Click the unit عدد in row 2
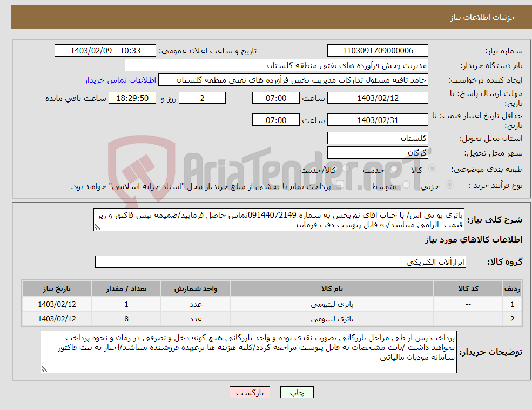 (196, 319)
